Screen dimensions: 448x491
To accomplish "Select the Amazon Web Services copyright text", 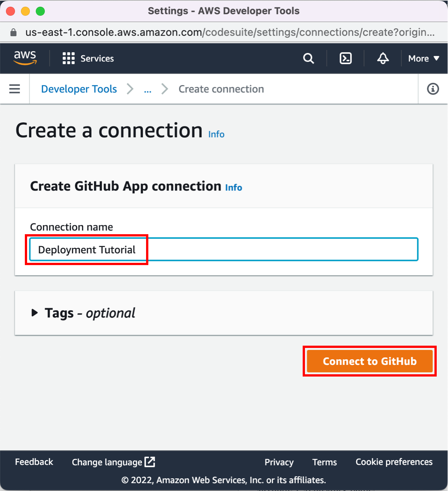I will 224,480.
